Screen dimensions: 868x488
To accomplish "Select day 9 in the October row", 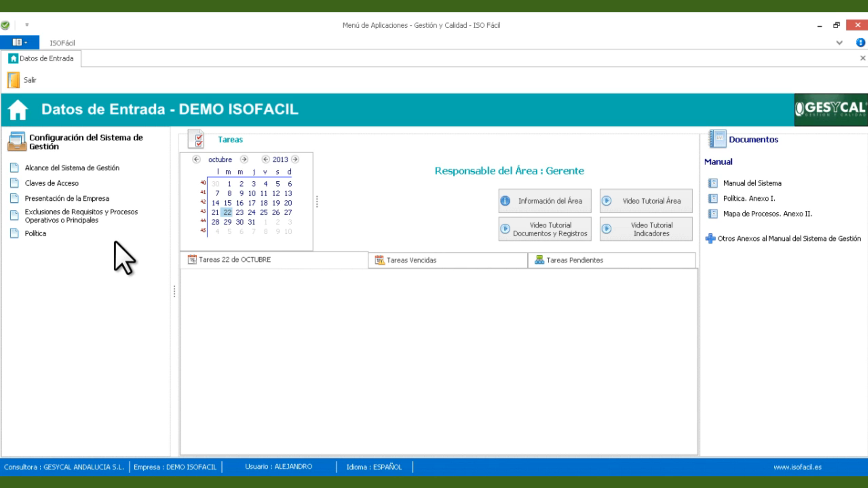I will point(241,193).
